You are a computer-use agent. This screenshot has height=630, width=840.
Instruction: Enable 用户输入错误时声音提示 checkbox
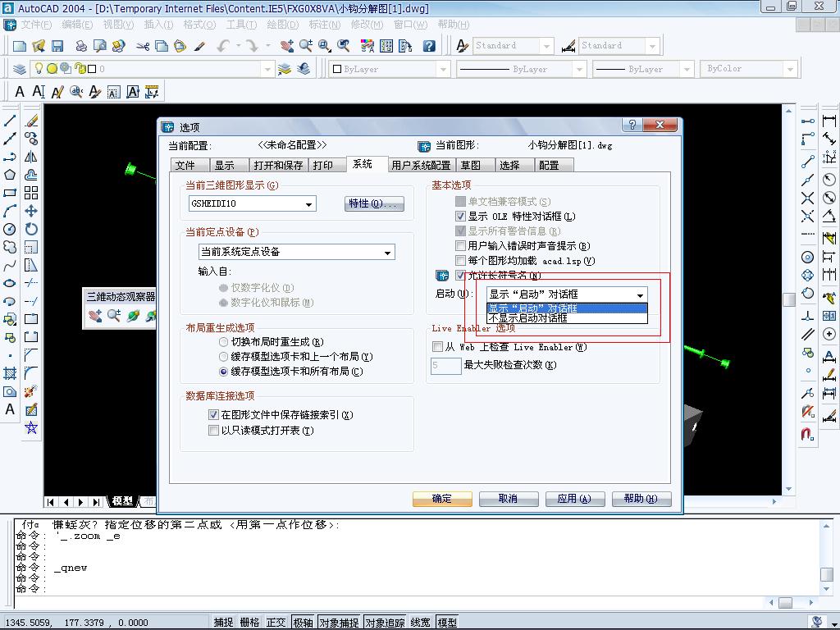[460, 246]
